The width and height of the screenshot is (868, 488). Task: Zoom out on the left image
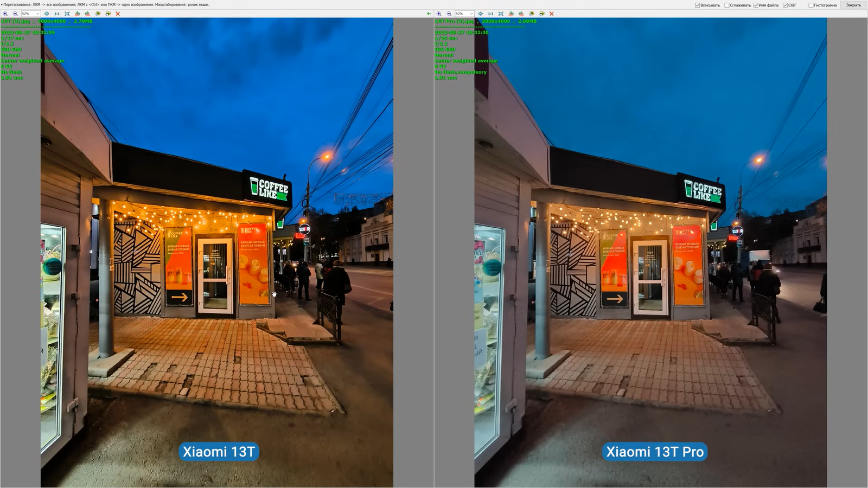pos(15,14)
